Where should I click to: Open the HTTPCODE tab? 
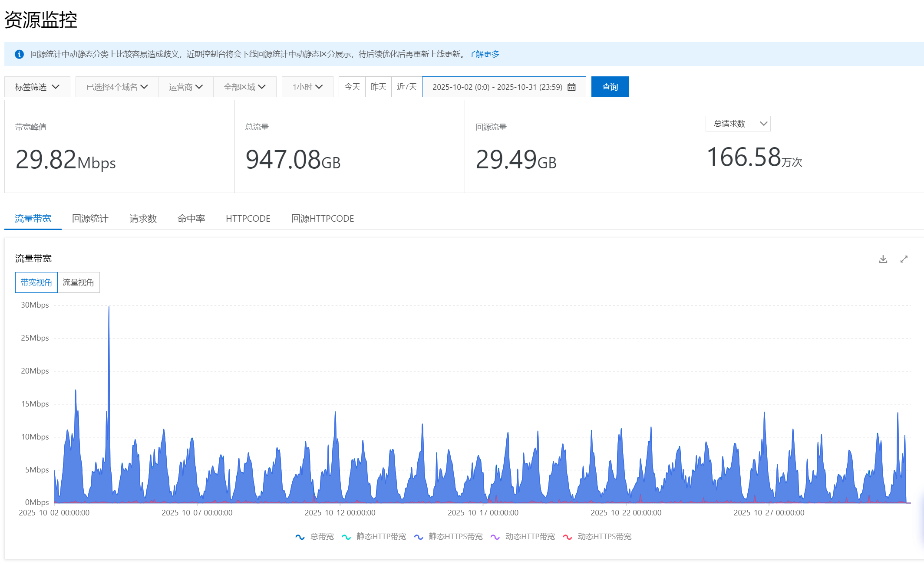click(248, 219)
